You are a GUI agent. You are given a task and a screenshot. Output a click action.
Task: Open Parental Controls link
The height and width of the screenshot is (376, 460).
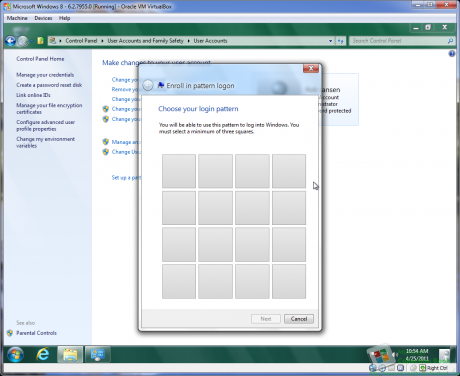(36, 333)
